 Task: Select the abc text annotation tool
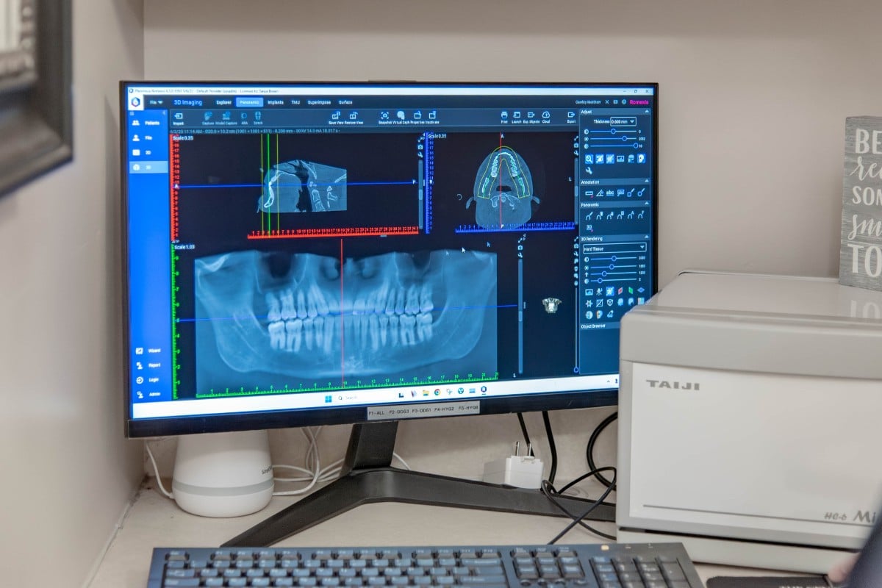(610, 193)
